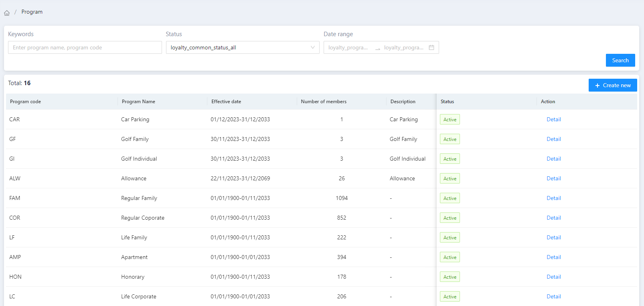Image resolution: width=644 pixels, height=306 pixels.
Task: Click the Number of members column header
Action: pos(324,102)
